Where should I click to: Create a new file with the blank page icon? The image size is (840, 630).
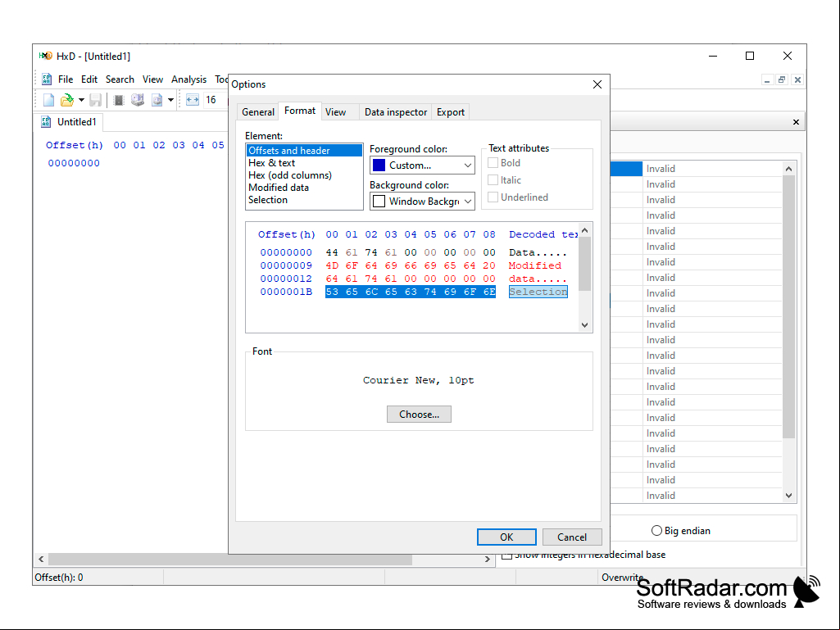click(48, 100)
